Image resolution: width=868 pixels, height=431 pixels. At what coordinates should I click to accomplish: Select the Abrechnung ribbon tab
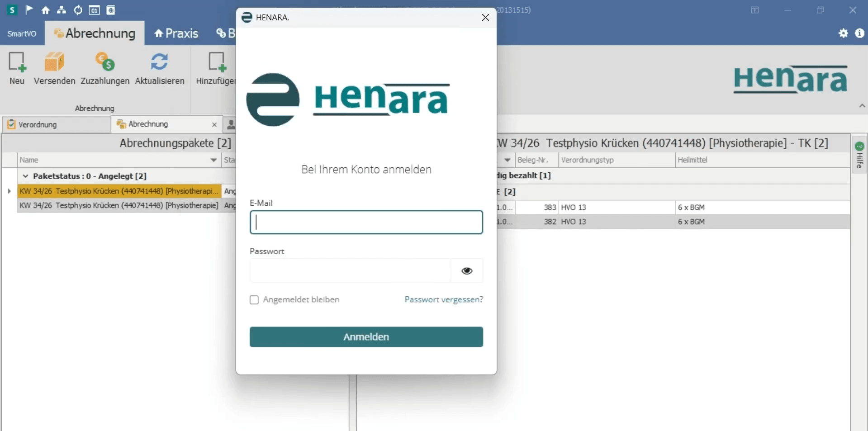[95, 33]
